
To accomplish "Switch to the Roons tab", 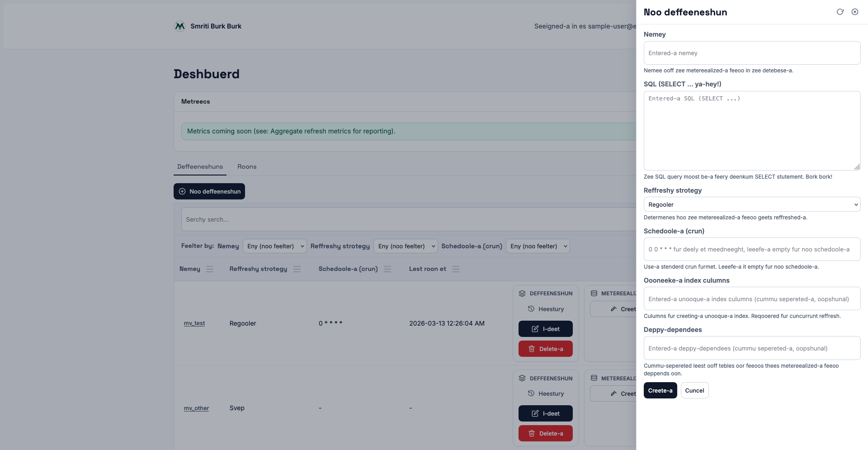I will (247, 167).
